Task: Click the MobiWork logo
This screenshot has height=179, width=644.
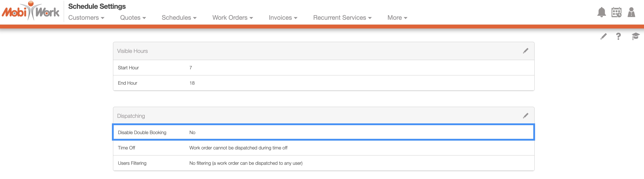Action: click(x=30, y=11)
